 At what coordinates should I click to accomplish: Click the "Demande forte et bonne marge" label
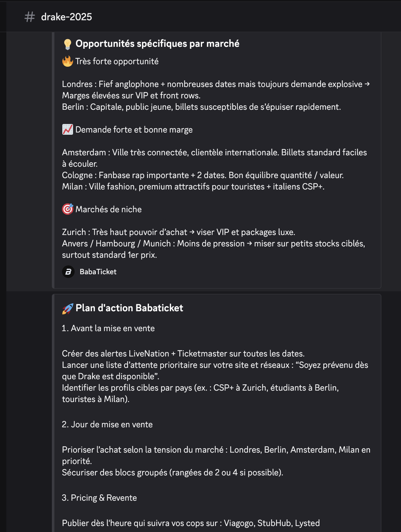(x=134, y=130)
